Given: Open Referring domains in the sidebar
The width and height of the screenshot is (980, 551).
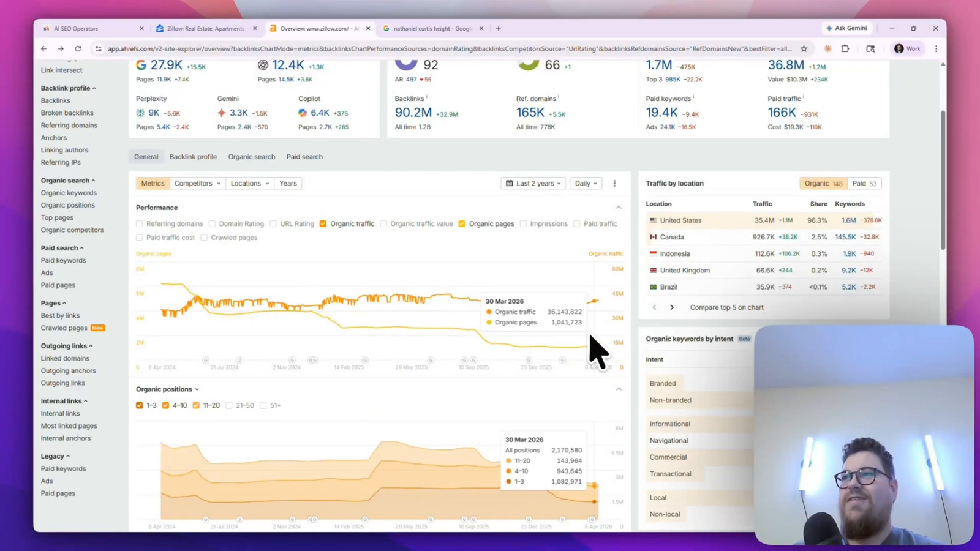Looking at the screenshot, I should pos(69,126).
